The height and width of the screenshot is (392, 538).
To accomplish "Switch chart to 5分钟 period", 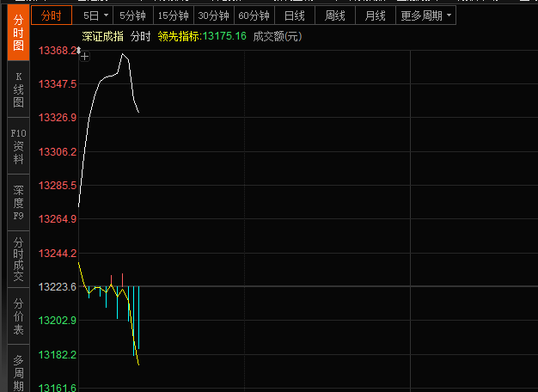I will click(132, 15).
